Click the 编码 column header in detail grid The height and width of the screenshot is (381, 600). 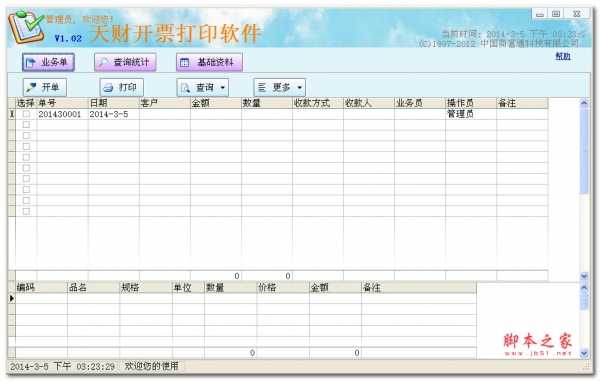(x=41, y=288)
